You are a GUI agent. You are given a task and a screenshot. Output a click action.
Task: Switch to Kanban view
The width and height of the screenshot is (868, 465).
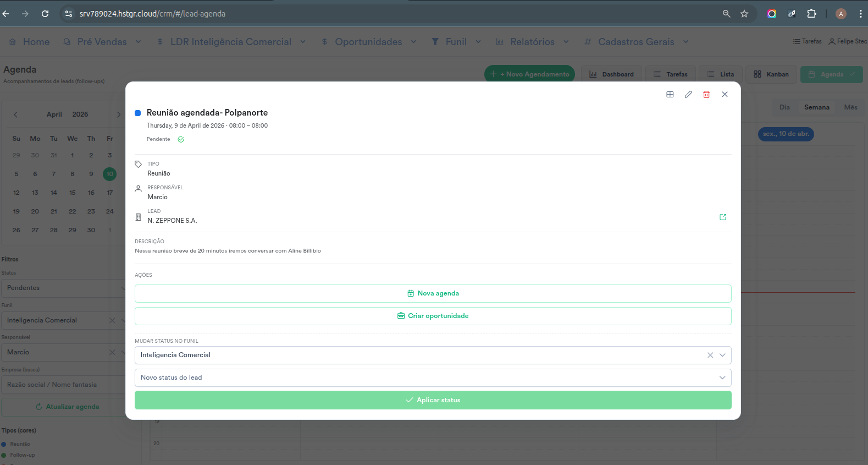pos(771,74)
